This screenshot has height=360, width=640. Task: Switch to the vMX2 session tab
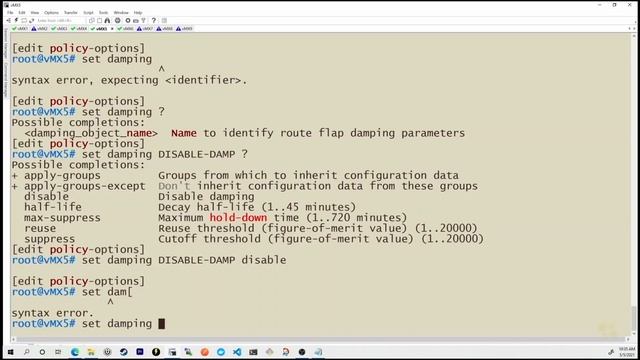pos(40,29)
